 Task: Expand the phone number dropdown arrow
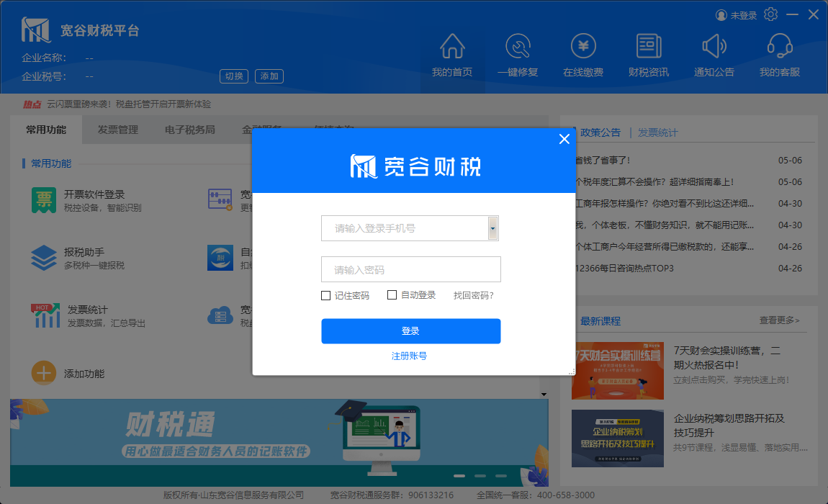coord(492,228)
